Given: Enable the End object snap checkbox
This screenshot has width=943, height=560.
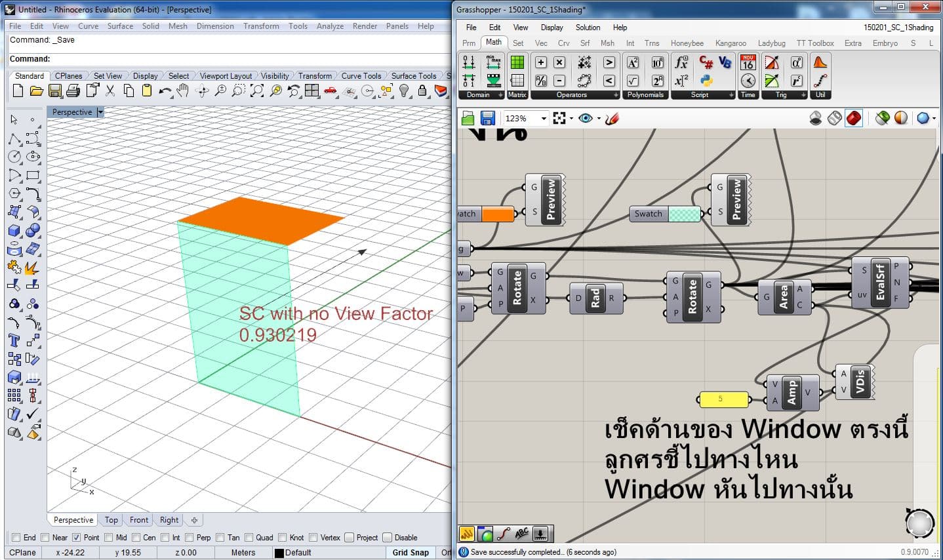Looking at the screenshot, I should pos(16,538).
